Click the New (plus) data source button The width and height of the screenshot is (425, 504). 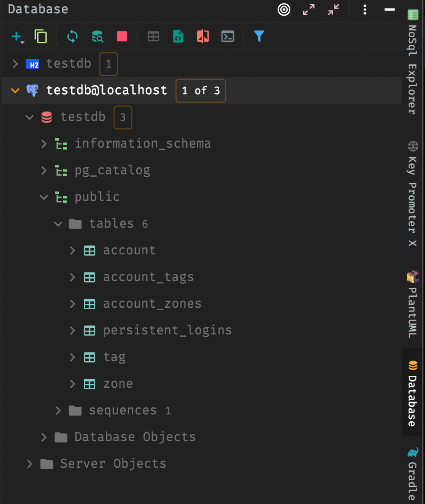pyautogui.click(x=17, y=37)
